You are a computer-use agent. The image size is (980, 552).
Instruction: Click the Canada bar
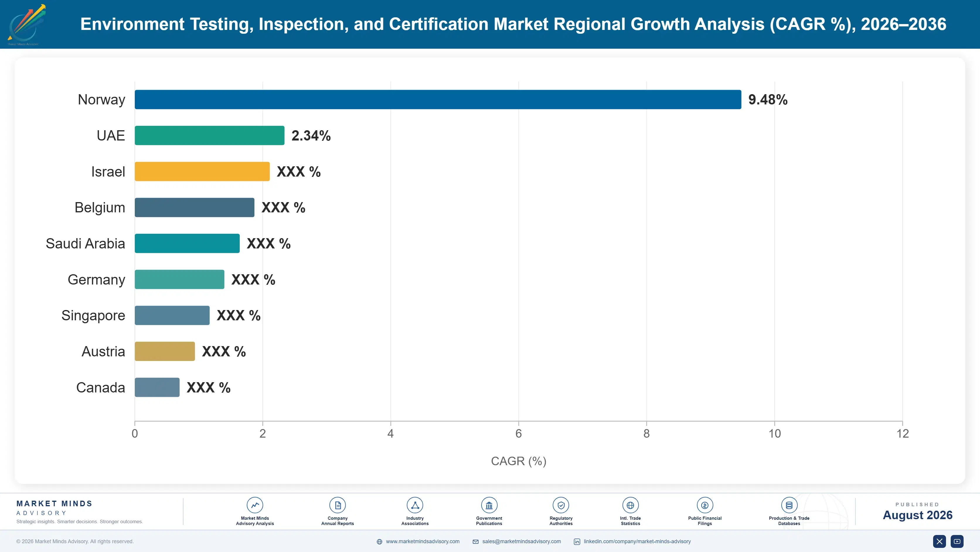point(157,387)
